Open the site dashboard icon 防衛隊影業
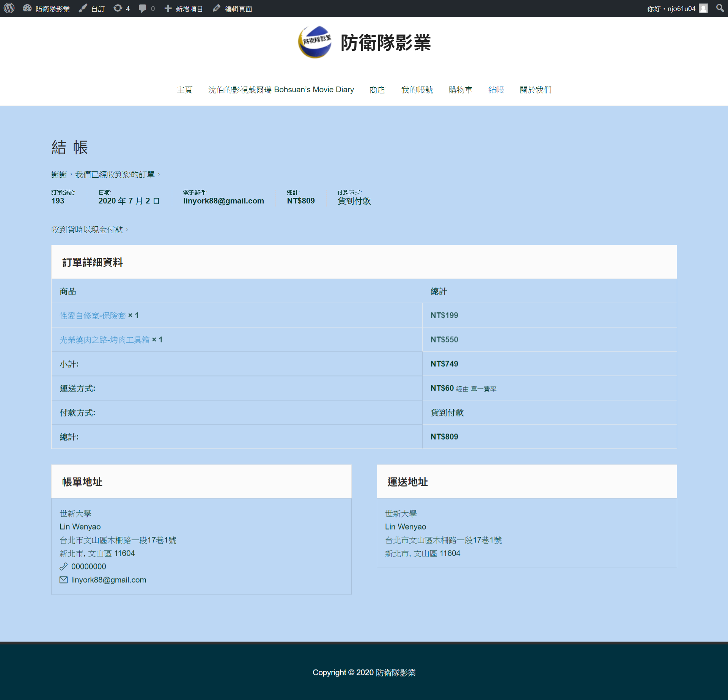728x700 pixels. (27, 8)
